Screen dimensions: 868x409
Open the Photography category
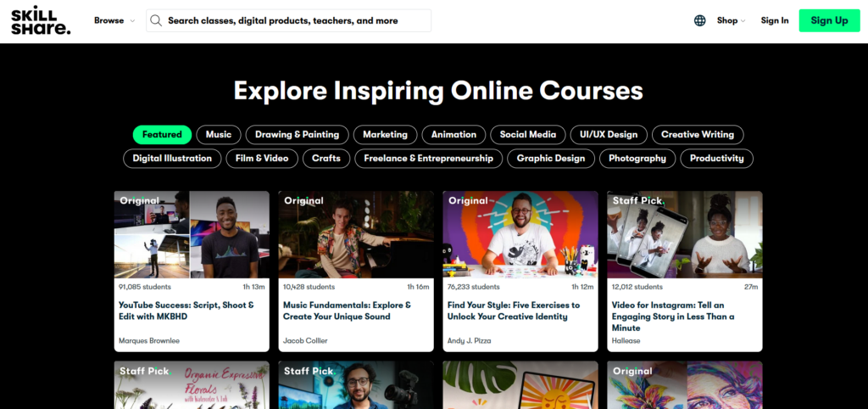637,158
